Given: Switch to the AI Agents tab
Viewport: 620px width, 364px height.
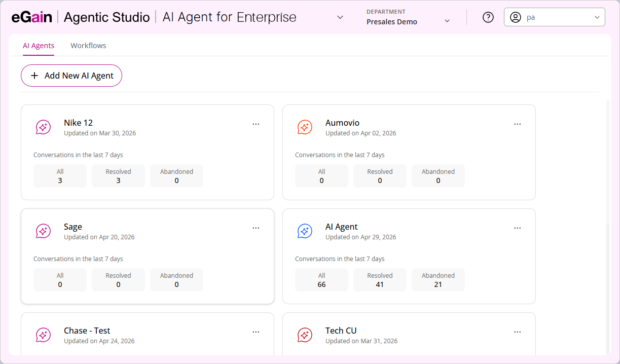Looking at the screenshot, I should (x=39, y=46).
